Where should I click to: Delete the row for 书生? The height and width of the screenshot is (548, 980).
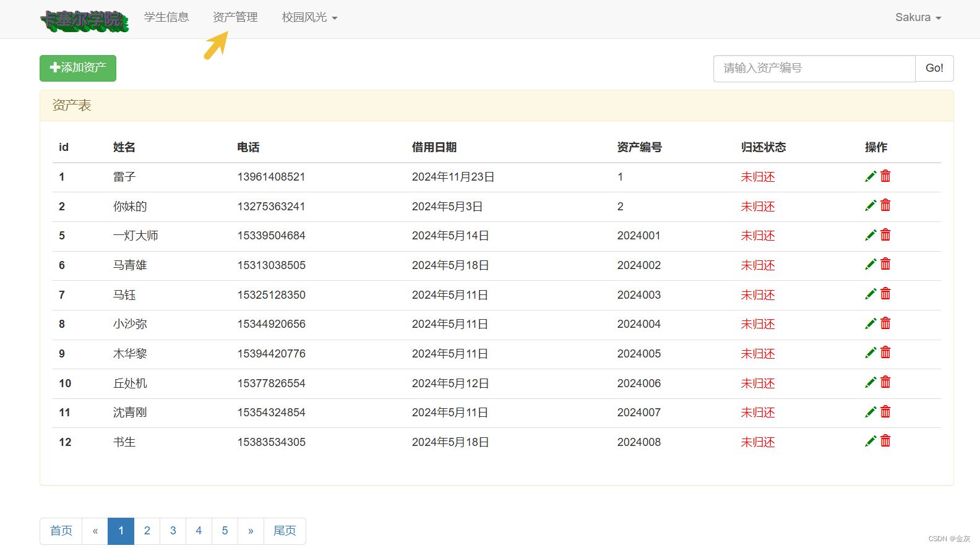[x=885, y=441]
